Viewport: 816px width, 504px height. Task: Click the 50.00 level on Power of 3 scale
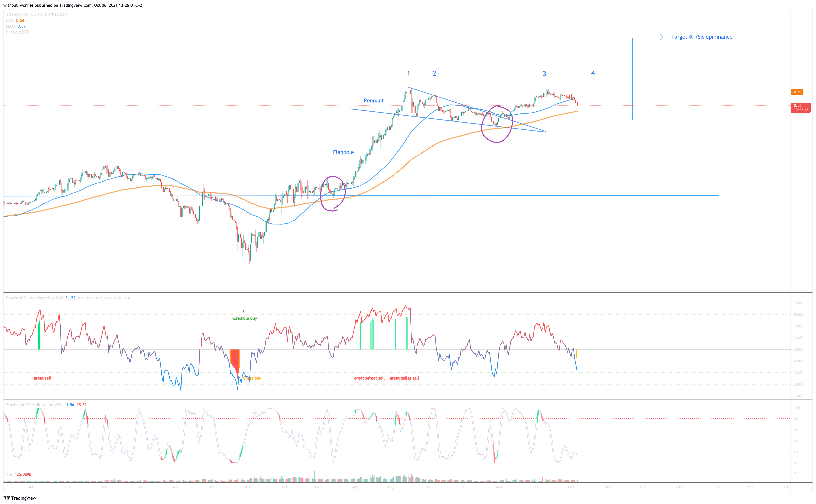(x=798, y=349)
